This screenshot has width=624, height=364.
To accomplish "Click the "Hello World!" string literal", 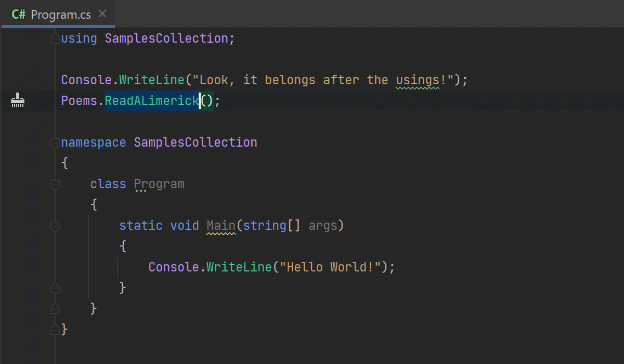I will pyautogui.click(x=330, y=267).
